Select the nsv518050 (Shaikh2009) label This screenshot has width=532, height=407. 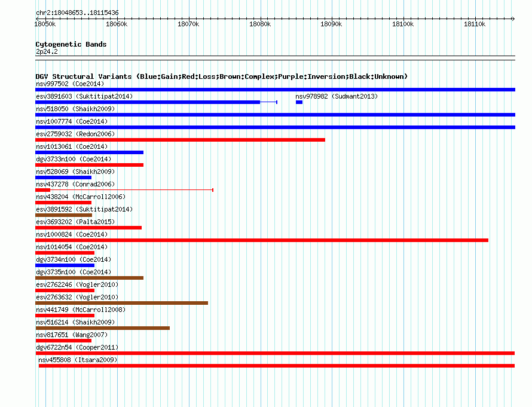click(x=75, y=109)
